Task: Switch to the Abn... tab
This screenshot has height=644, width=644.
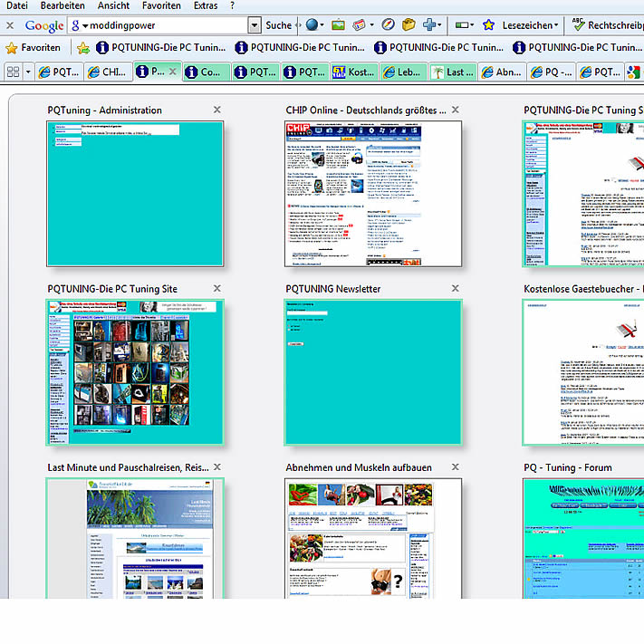Action: pyautogui.click(x=502, y=72)
